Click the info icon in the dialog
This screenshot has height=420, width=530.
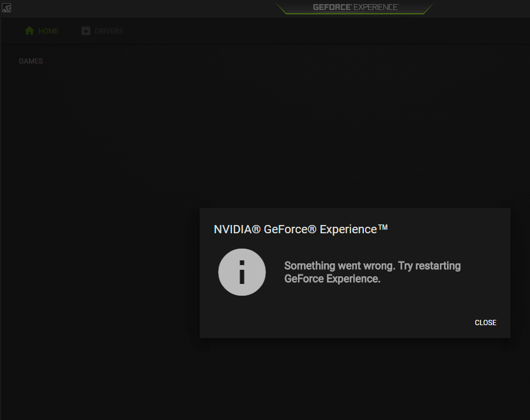(242, 272)
